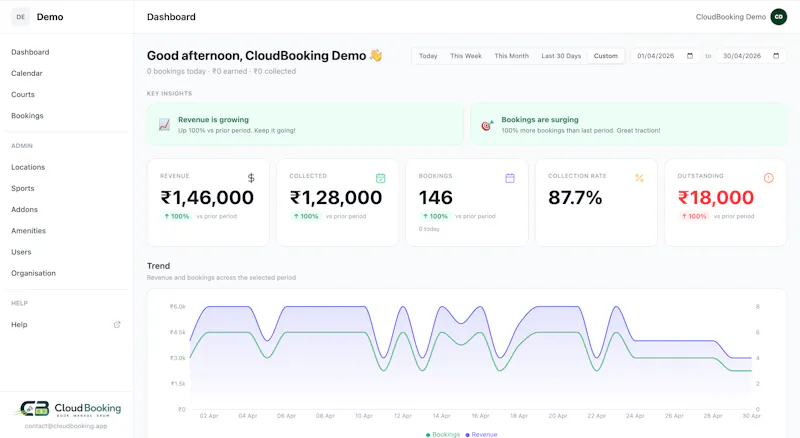This screenshot has width=800, height=438.
Task: Click the CloudBooking Demo account name
Action: click(x=731, y=17)
